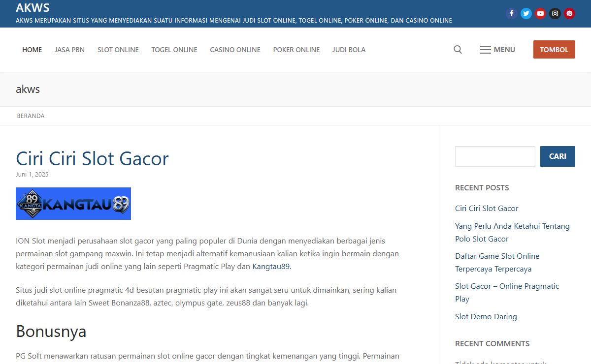The height and width of the screenshot is (364, 591).
Task: Click the akws page title text
Action: tap(28, 90)
